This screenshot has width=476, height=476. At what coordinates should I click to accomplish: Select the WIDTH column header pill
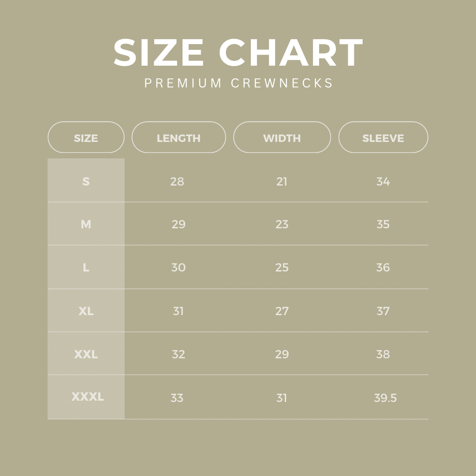(x=282, y=138)
